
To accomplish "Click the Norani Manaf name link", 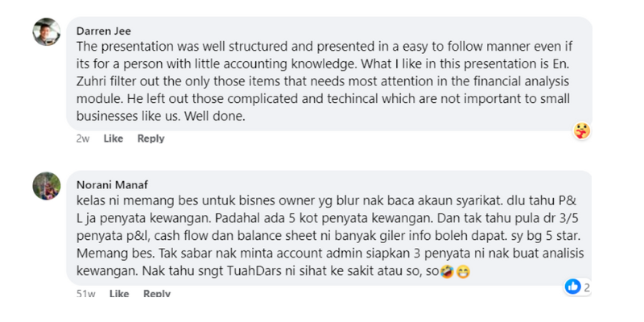I will pos(112,185).
